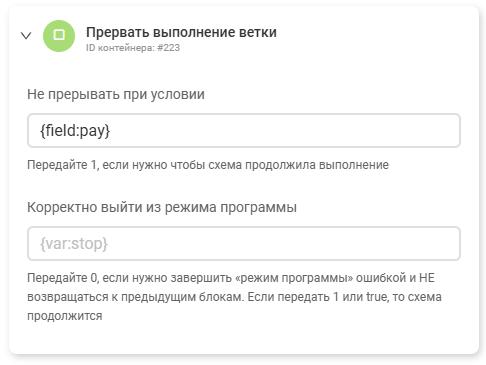Screen dimensions: 486x365
Task: Click the empty right end of the {field:pay} field
Action: point(433,130)
